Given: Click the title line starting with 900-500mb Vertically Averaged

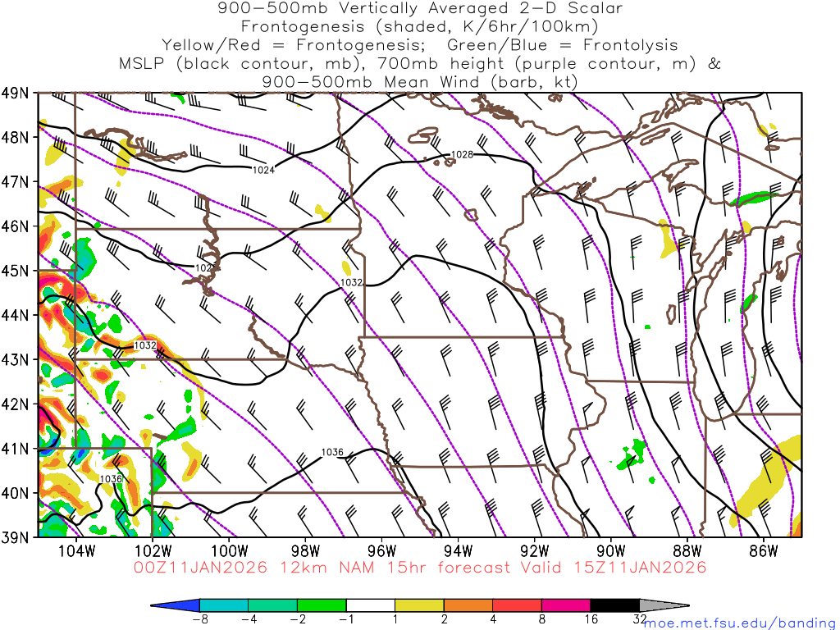Looking at the screenshot, I should coord(420,9).
